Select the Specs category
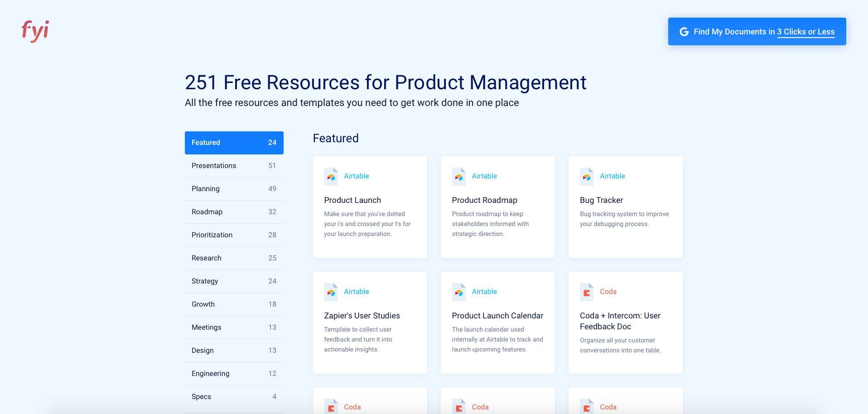 234,397
